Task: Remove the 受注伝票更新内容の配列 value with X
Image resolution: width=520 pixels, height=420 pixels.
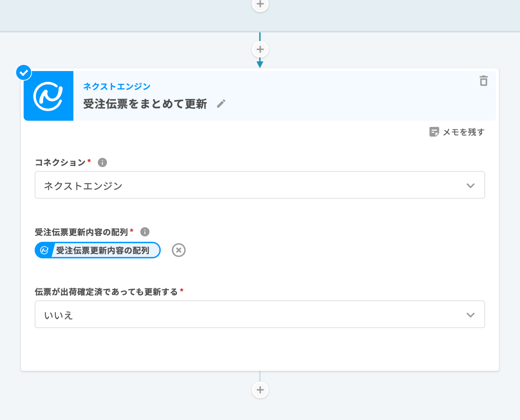Action: click(179, 250)
